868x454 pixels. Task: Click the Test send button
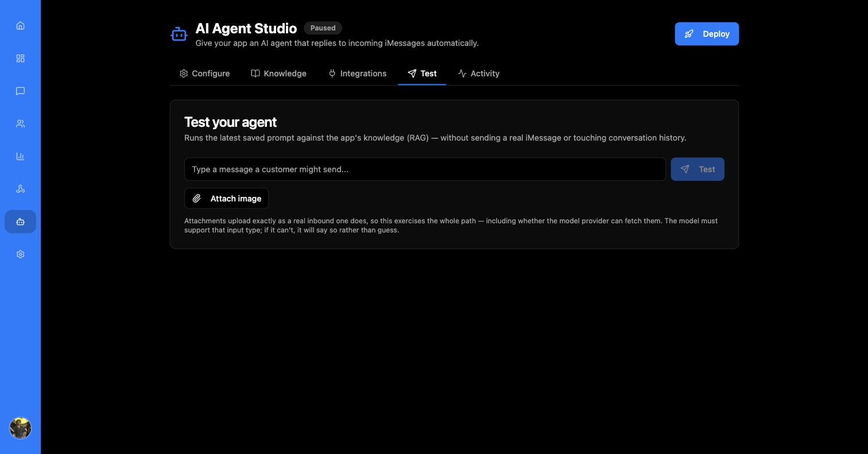(x=697, y=169)
